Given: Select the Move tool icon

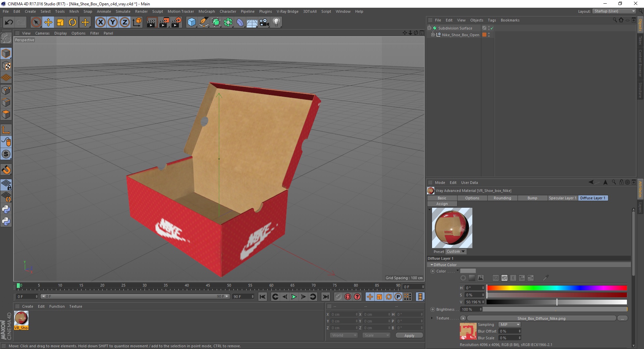Looking at the screenshot, I should click(48, 22).
